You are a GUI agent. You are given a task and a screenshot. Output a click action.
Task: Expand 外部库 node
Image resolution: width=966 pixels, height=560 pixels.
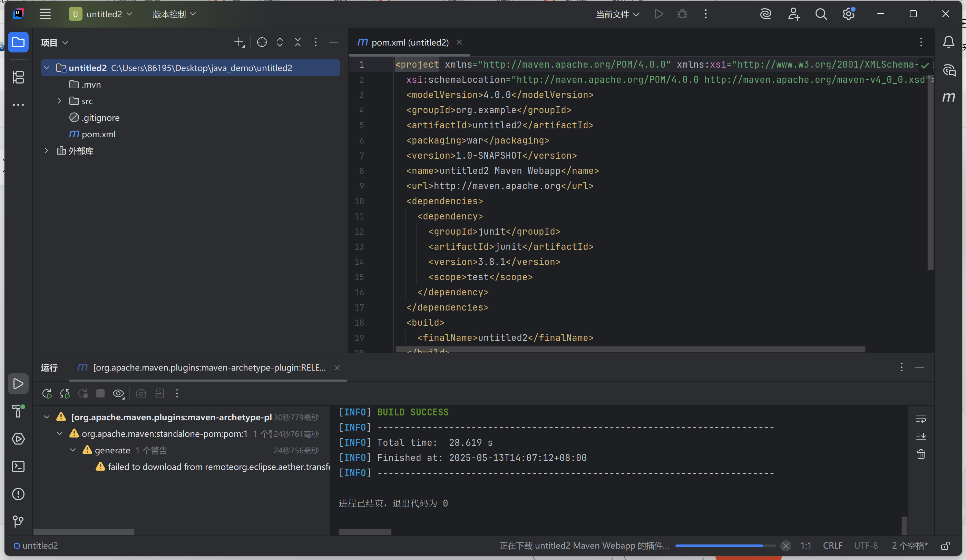[46, 151]
